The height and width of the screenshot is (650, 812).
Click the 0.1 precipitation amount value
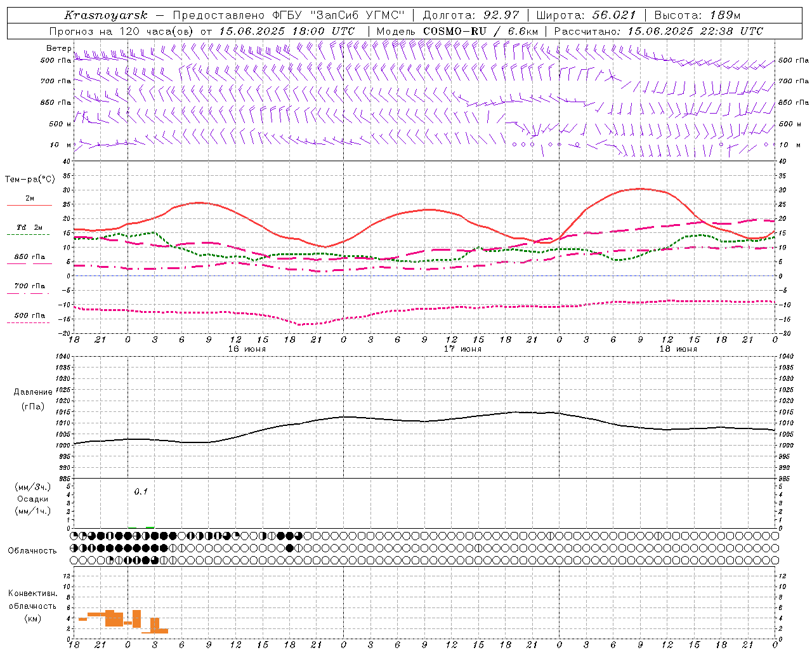pyautogui.click(x=141, y=491)
